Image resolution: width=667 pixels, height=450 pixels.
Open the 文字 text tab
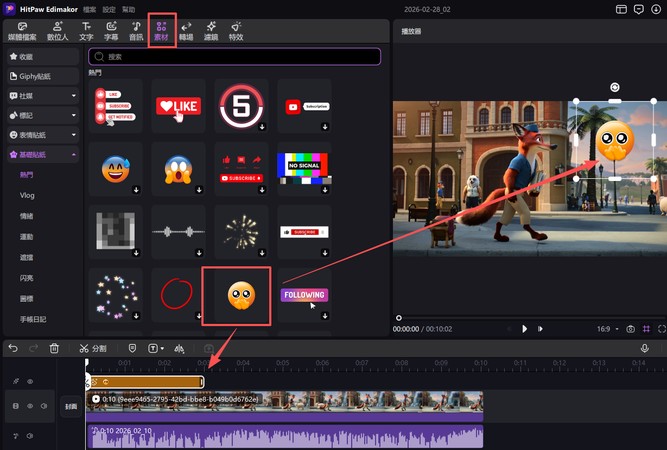click(86, 31)
